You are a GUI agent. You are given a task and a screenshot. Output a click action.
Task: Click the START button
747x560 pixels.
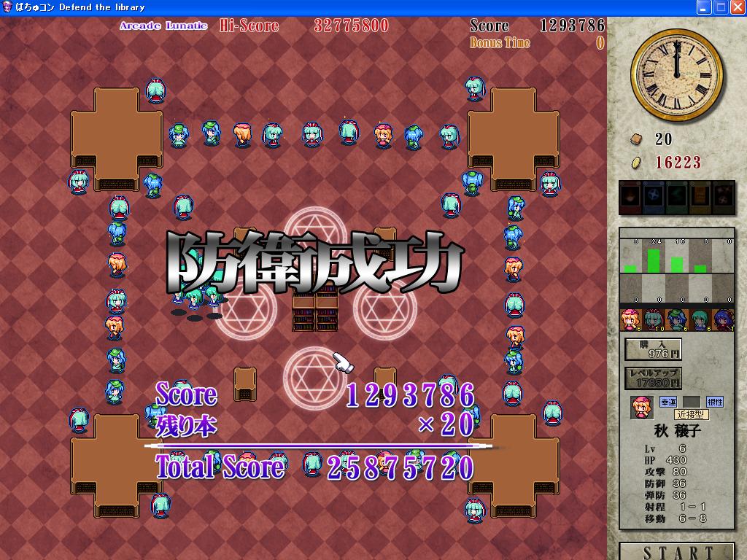tap(677, 551)
